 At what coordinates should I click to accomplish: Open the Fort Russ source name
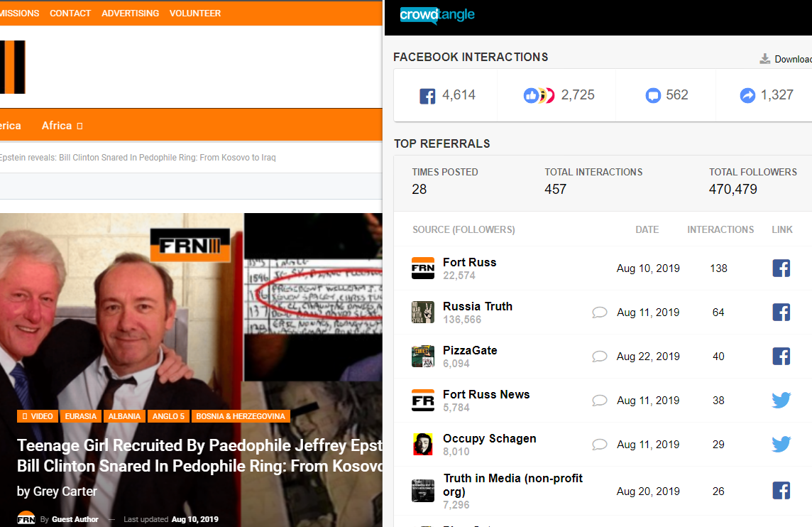(469, 262)
